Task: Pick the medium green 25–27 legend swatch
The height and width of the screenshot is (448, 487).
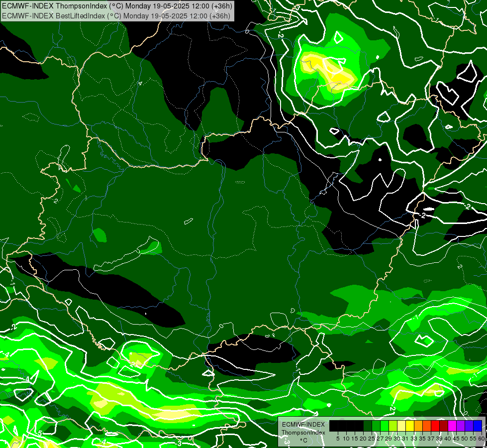Action: pos(376,426)
